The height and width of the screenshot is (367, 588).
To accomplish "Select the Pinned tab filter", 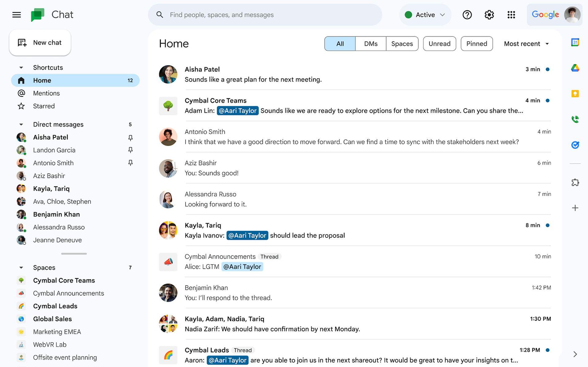I will point(476,43).
